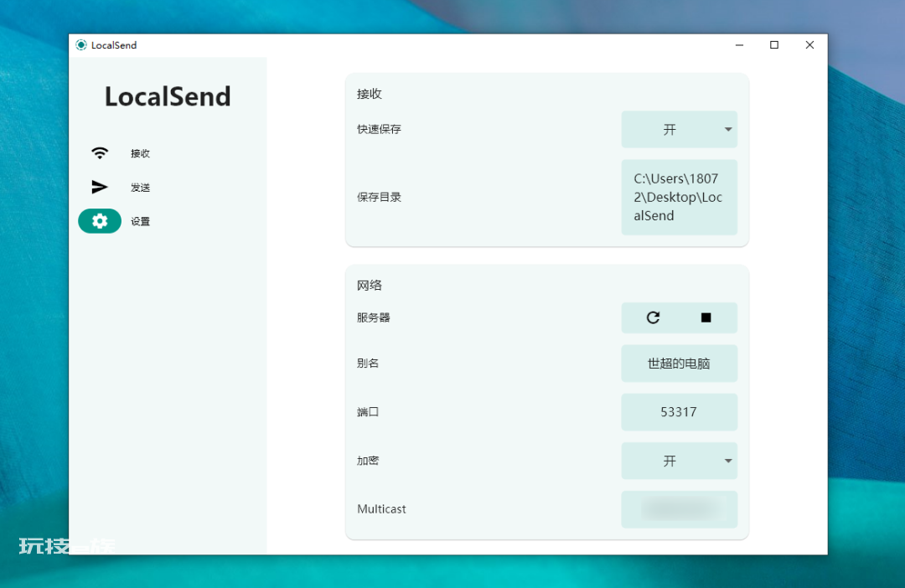Open the 发送 sidebar tab label
Image resolution: width=905 pixels, height=588 pixels.
pyautogui.click(x=140, y=188)
